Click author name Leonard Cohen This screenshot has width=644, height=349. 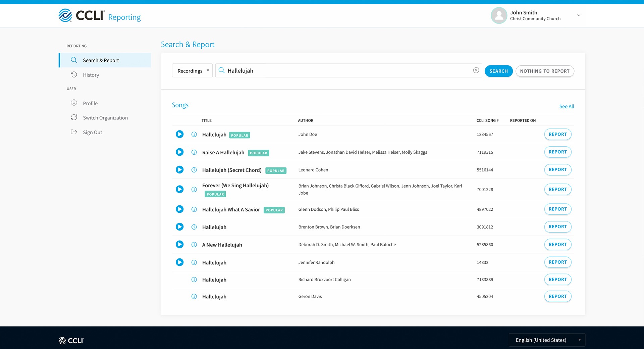(313, 170)
